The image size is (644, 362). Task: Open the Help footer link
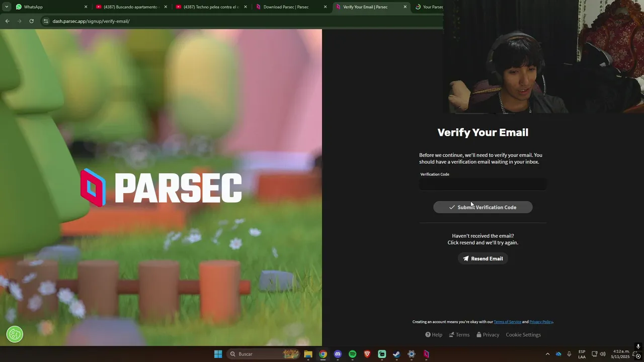[434, 335]
